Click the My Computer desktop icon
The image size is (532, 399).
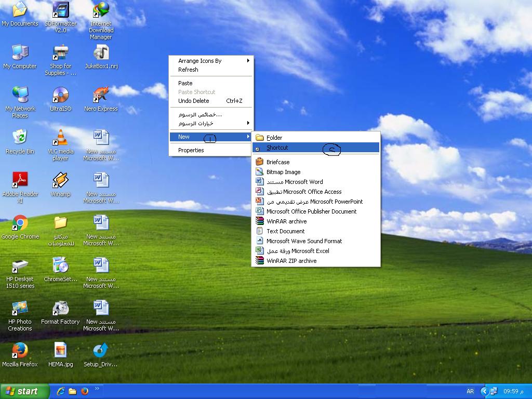click(20, 57)
